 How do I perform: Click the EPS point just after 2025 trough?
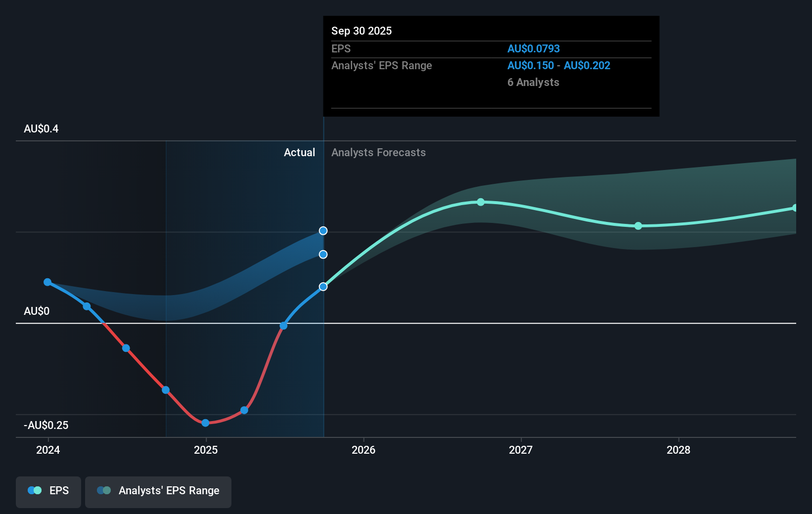[244, 410]
